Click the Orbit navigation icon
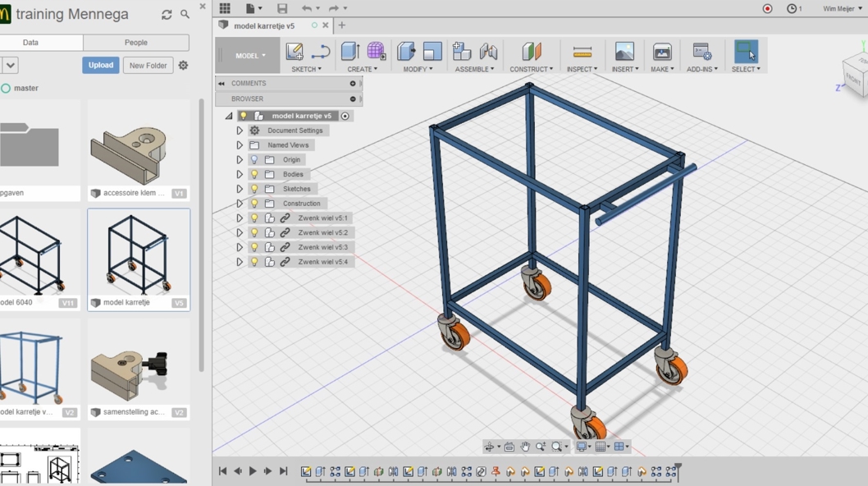This screenshot has width=868, height=486. click(489, 446)
